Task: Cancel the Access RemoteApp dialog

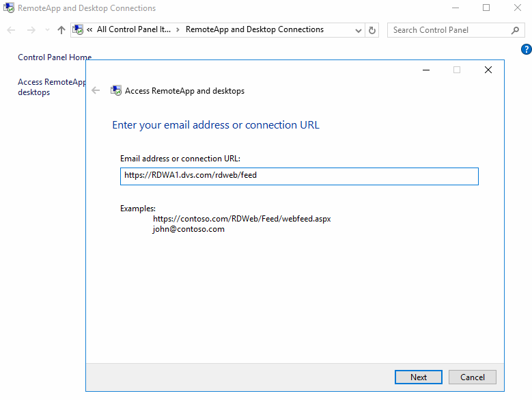Action: click(473, 377)
